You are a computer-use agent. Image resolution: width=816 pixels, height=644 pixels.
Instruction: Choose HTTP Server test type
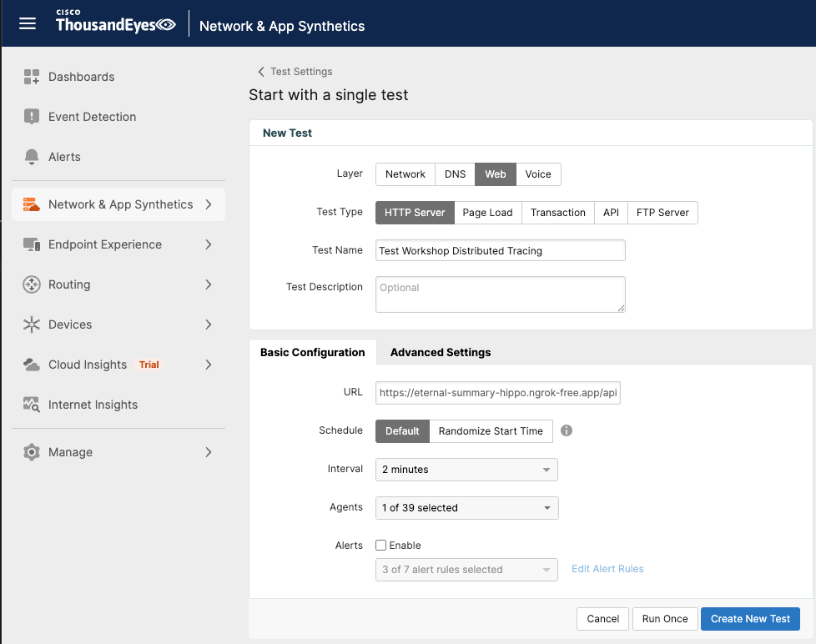pyautogui.click(x=415, y=213)
